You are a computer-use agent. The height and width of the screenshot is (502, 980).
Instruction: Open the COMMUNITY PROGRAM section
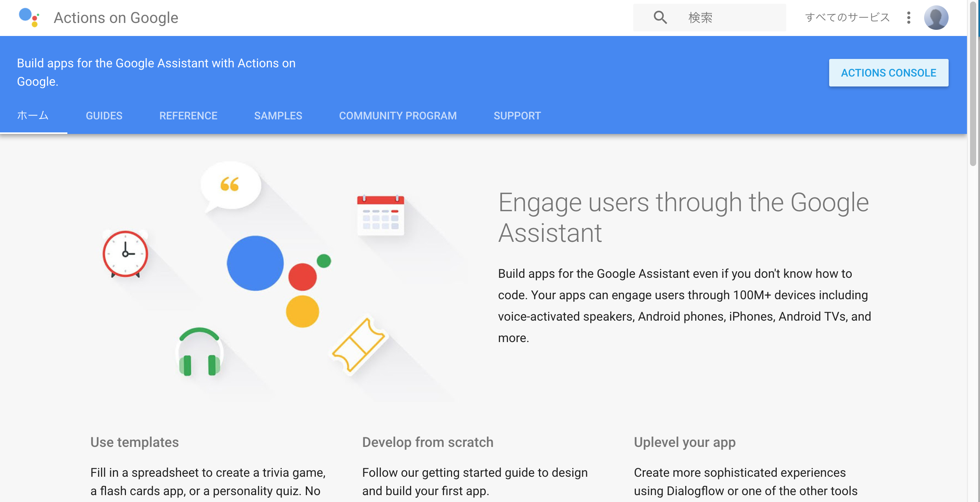coord(398,116)
